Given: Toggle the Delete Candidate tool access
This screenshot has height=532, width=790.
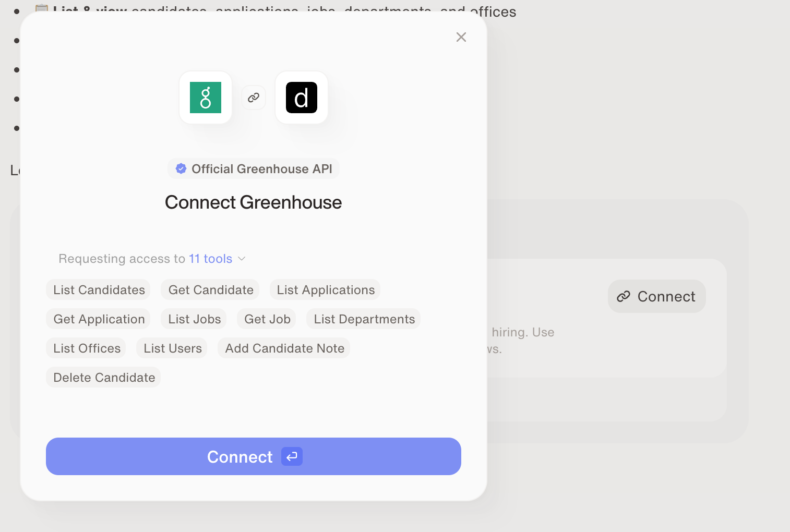Looking at the screenshot, I should 103,377.
